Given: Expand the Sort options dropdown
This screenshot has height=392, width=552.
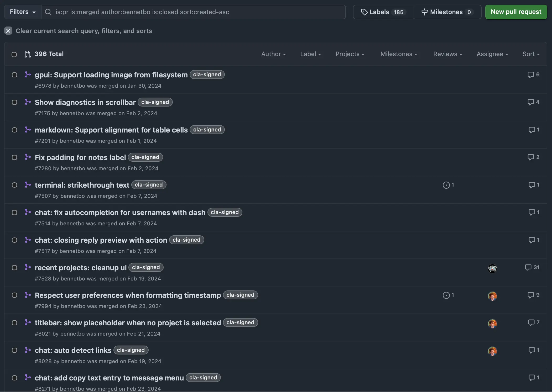Looking at the screenshot, I should (x=531, y=54).
